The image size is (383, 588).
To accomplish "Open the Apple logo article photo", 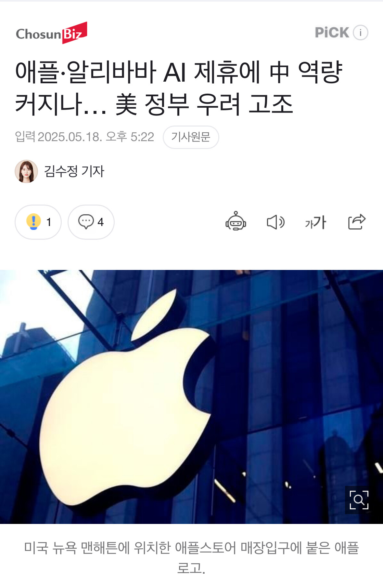I will click(x=191, y=397).
